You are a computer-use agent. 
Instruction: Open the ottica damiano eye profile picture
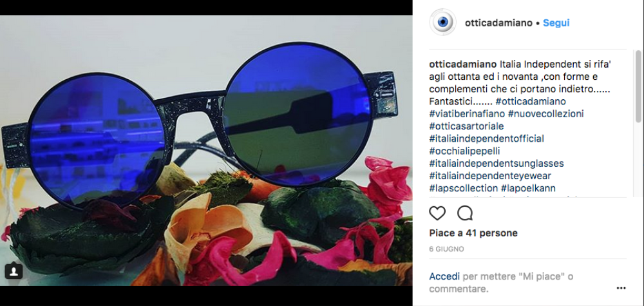(442, 23)
